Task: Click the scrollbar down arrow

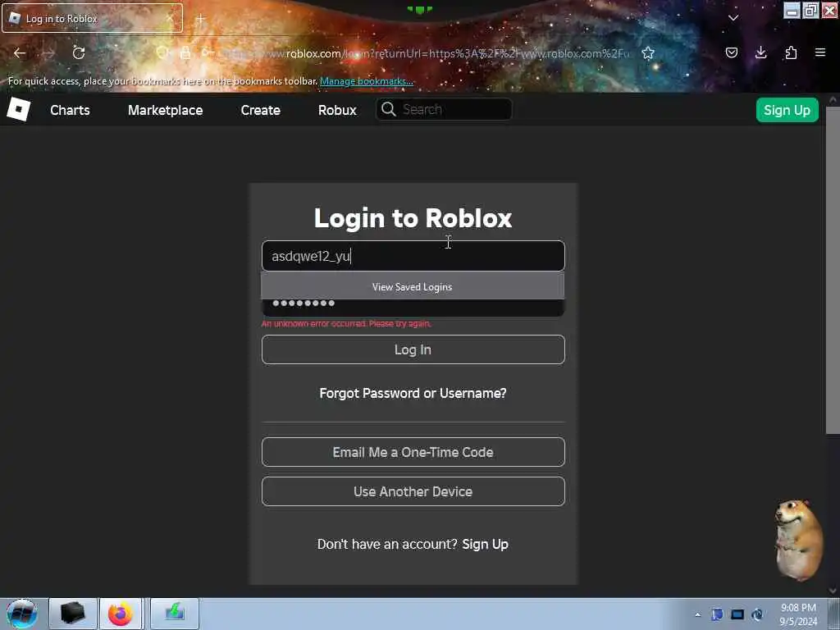Action: (833, 591)
